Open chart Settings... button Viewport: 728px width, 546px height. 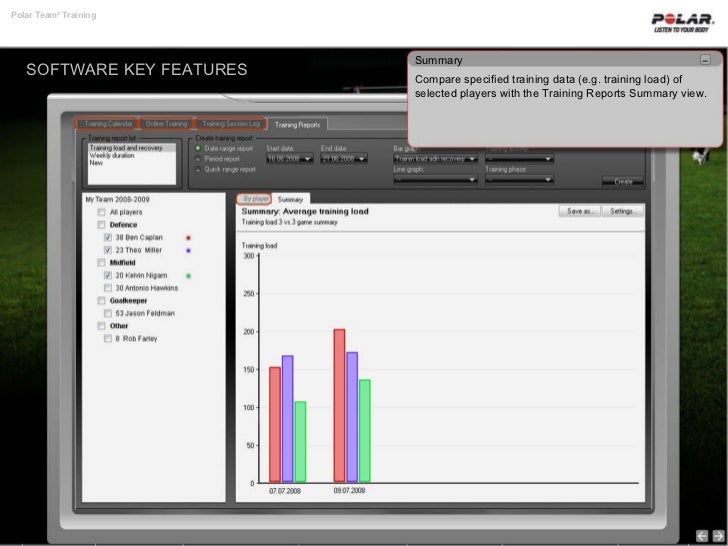tap(623, 211)
